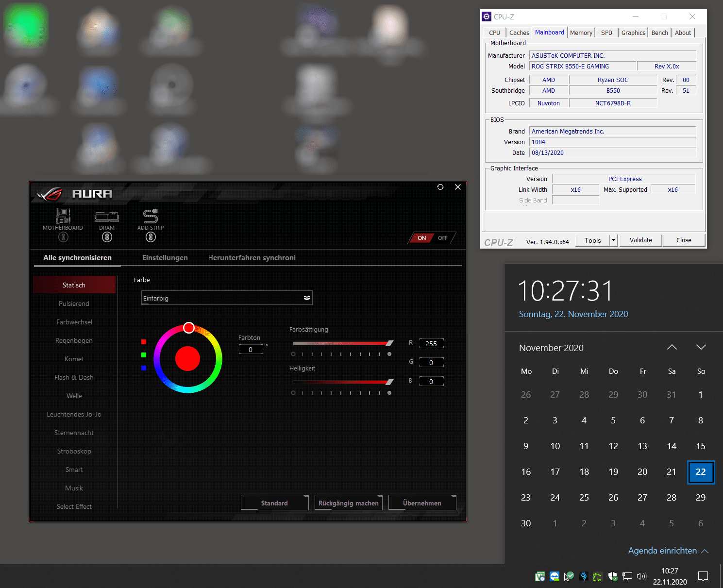723x588 pixels.
Task: Click the TeamViewer tray icon
Action: point(555,576)
